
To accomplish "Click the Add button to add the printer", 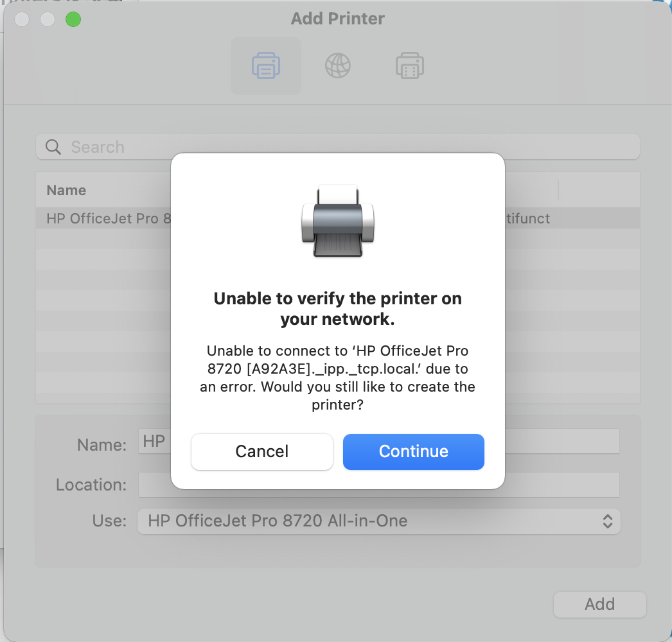I will click(x=599, y=604).
